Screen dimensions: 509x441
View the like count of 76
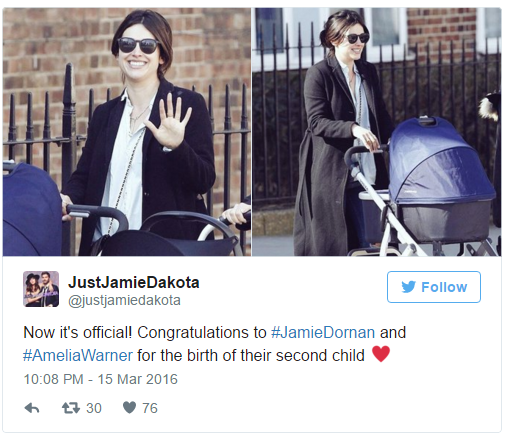(150, 408)
